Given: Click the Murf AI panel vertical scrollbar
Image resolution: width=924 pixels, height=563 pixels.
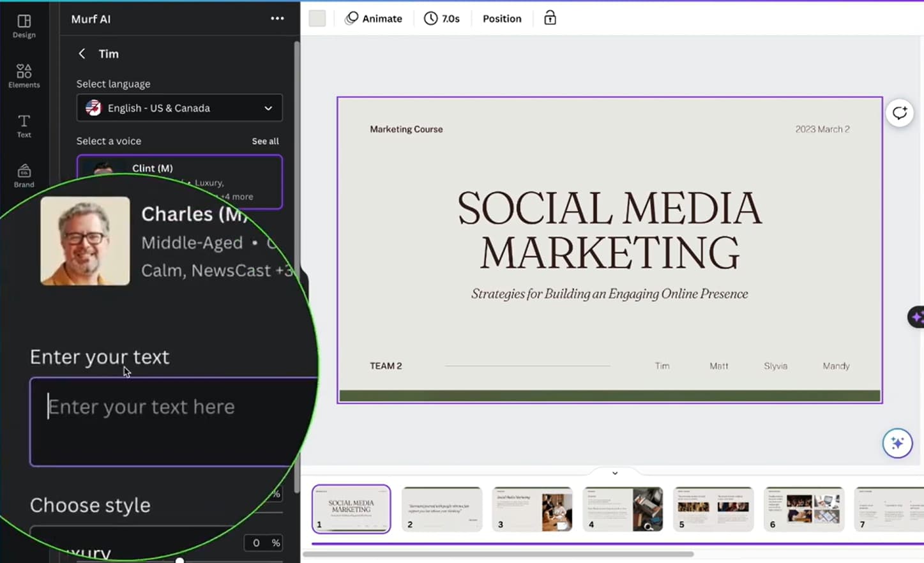Looking at the screenshot, I should pyautogui.click(x=297, y=267).
